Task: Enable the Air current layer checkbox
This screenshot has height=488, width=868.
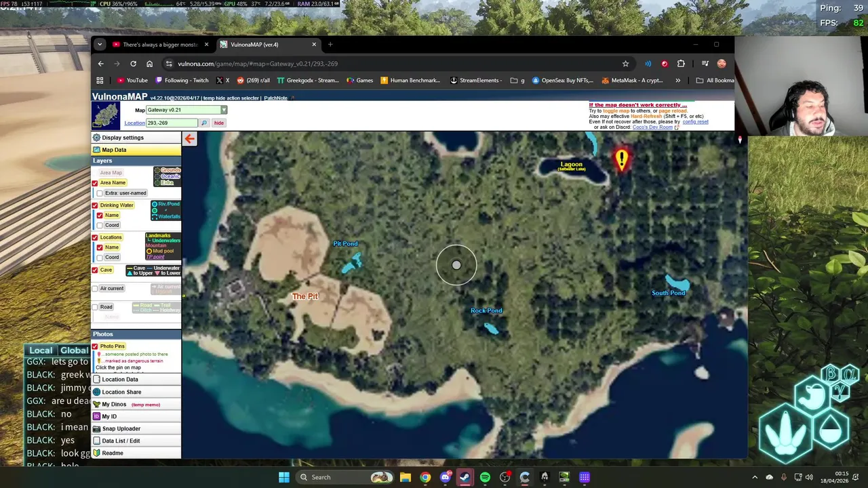Action: [x=95, y=289]
